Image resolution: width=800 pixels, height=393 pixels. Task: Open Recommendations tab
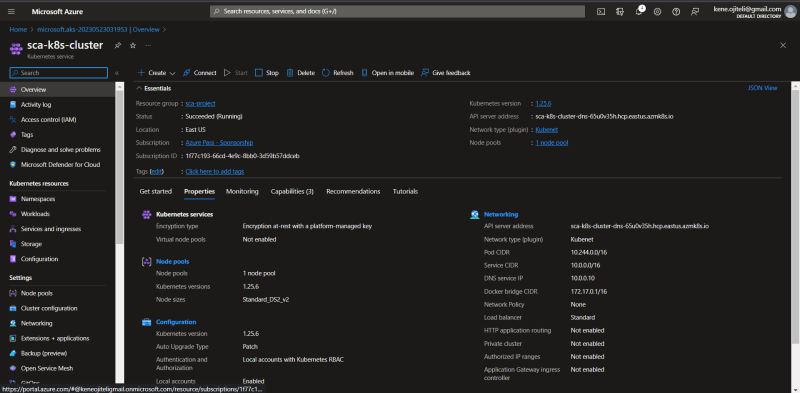(353, 191)
